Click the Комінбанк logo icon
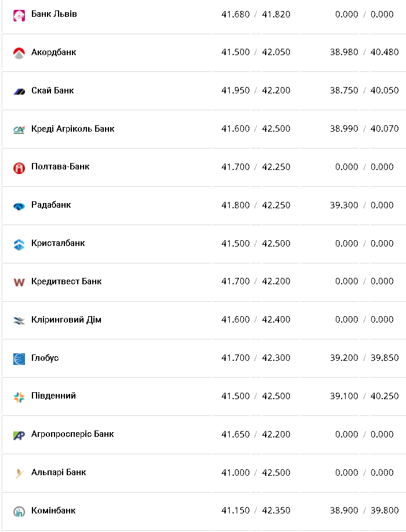The width and height of the screenshot is (406, 532). point(19,512)
